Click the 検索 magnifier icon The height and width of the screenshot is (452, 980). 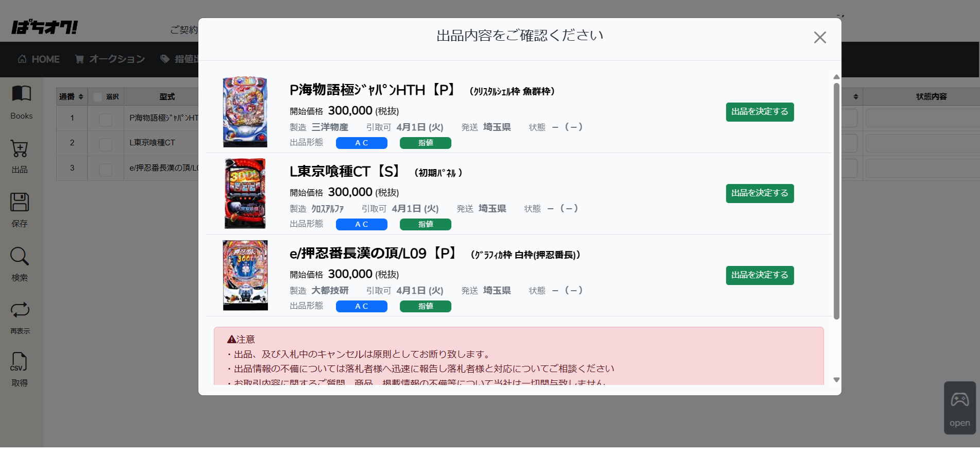tap(20, 256)
